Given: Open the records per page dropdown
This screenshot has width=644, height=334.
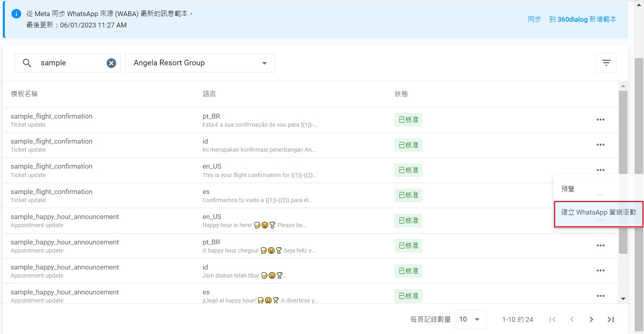Looking at the screenshot, I should coord(470,319).
